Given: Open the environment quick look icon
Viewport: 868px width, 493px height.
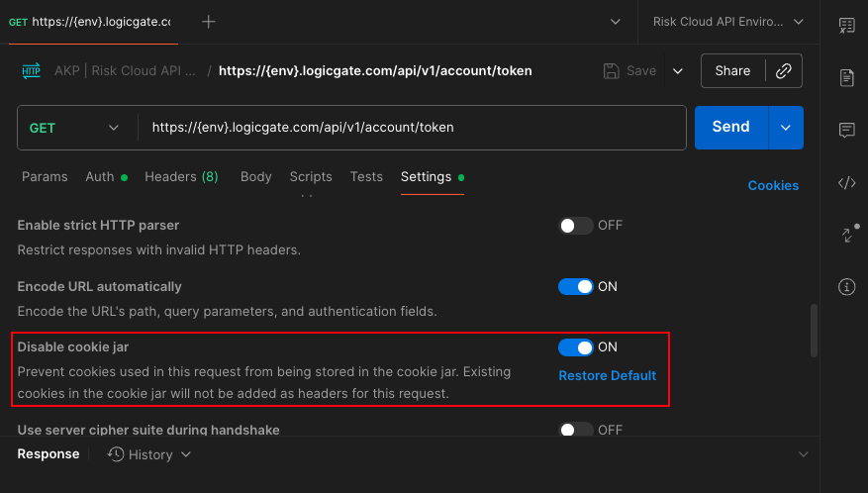Looking at the screenshot, I should pos(846,25).
